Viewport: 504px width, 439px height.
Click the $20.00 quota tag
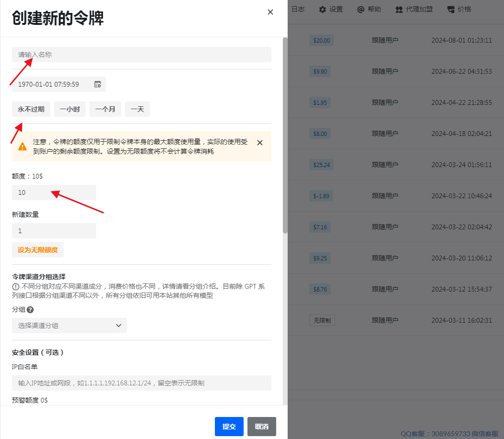(322, 41)
